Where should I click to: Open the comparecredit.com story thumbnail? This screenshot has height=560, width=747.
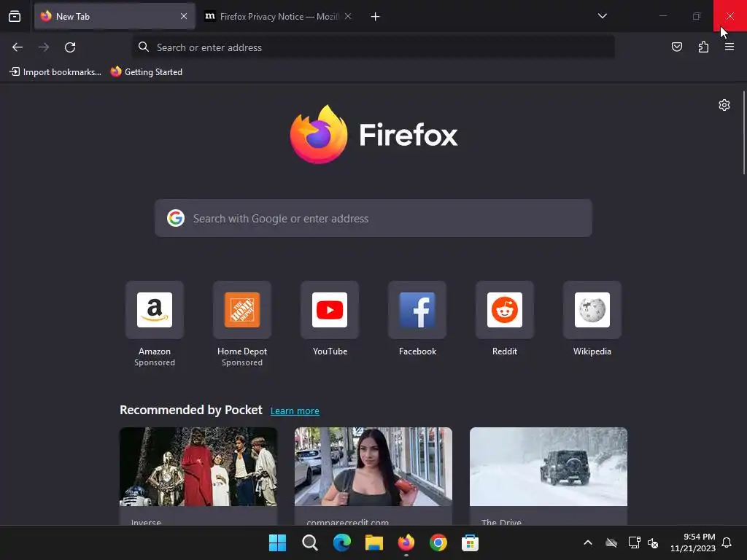tap(373, 467)
